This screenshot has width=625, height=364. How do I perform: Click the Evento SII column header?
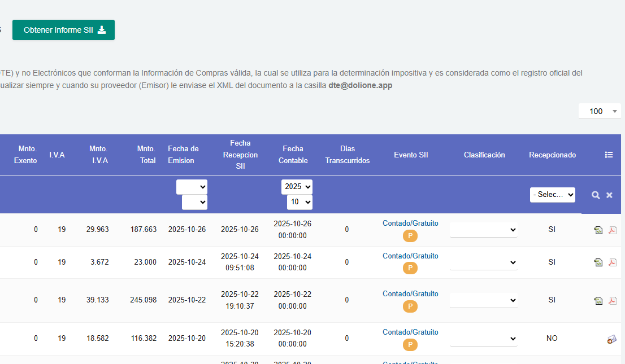point(411,155)
